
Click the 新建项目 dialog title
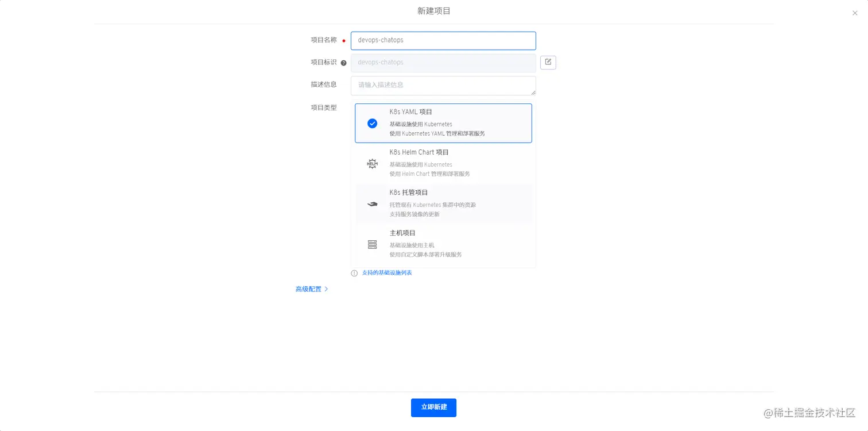tap(434, 11)
